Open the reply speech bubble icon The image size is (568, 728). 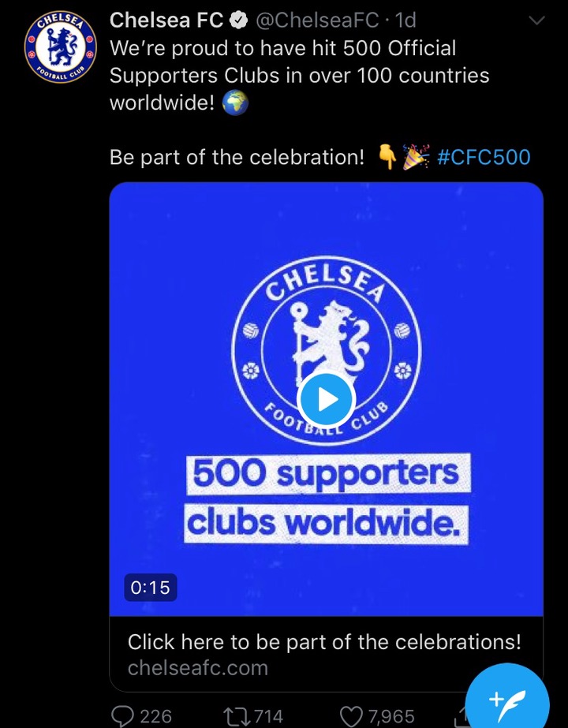click(x=123, y=715)
